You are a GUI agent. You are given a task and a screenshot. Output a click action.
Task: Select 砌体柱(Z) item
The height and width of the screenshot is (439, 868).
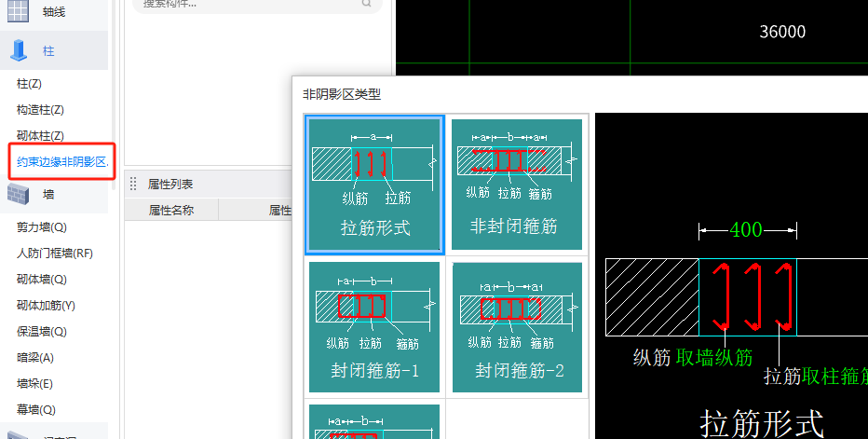point(40,136)
